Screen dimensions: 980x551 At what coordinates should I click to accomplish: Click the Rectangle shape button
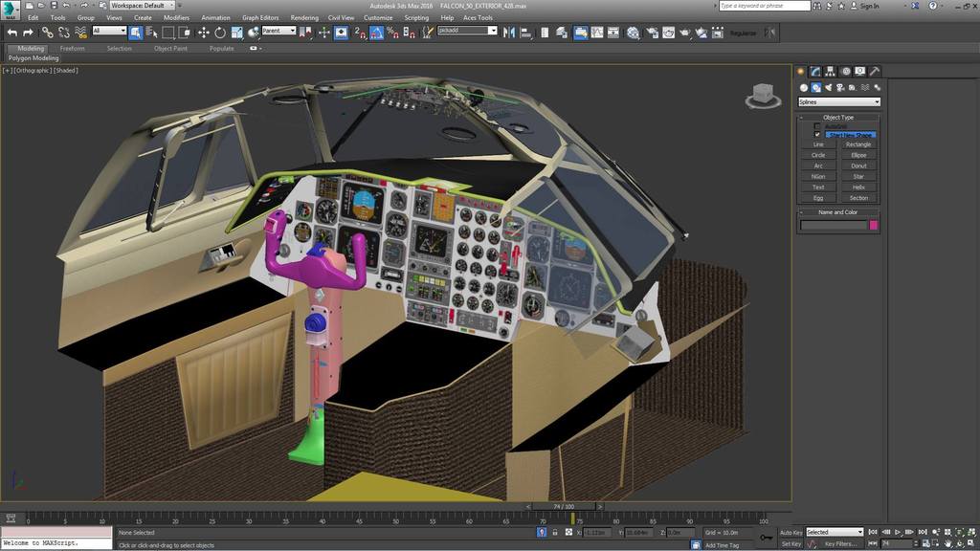tap(858, 144)
